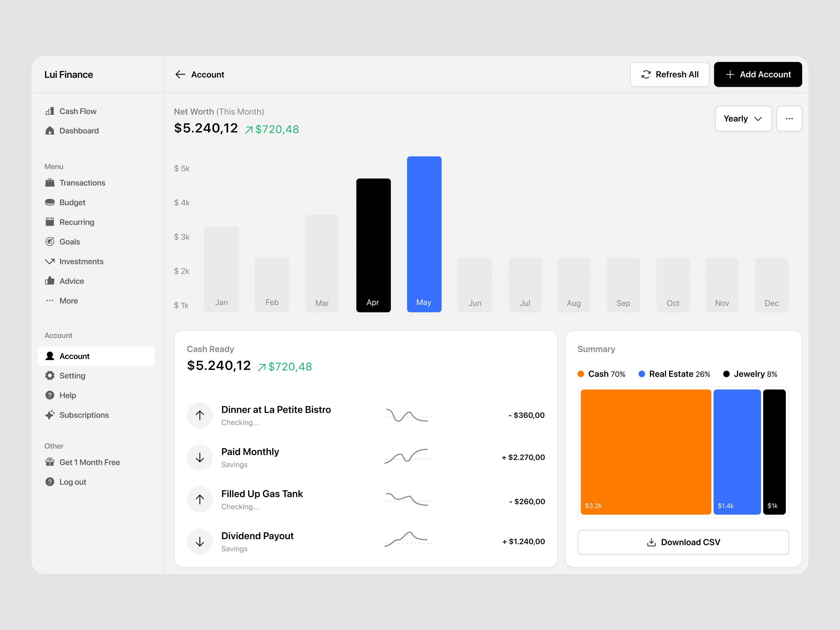The image size is (840, 630).
Task: Click the Budget icon in sidebar
Action: (50, 202)
